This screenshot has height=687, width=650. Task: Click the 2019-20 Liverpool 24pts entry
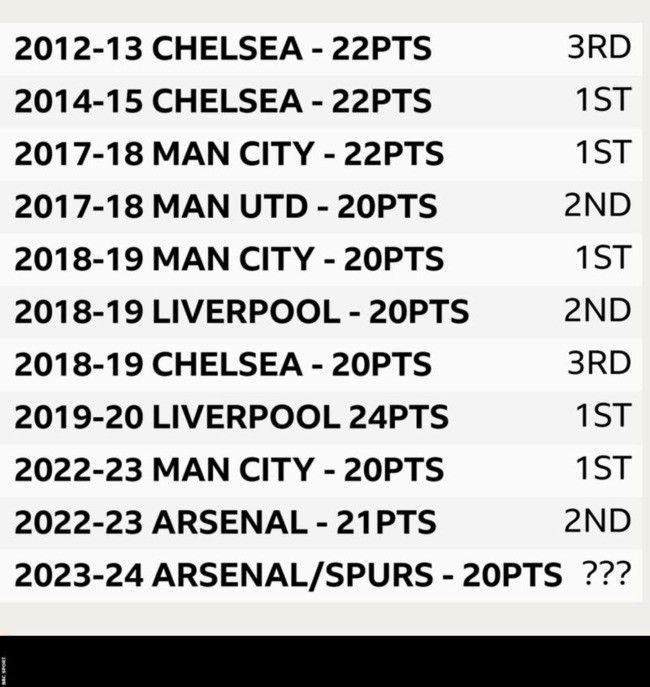tap(231, 416)
